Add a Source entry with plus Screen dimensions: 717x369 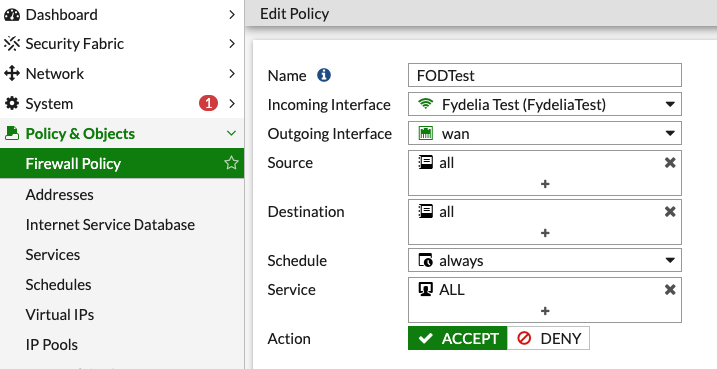click(x=545, y=184)
